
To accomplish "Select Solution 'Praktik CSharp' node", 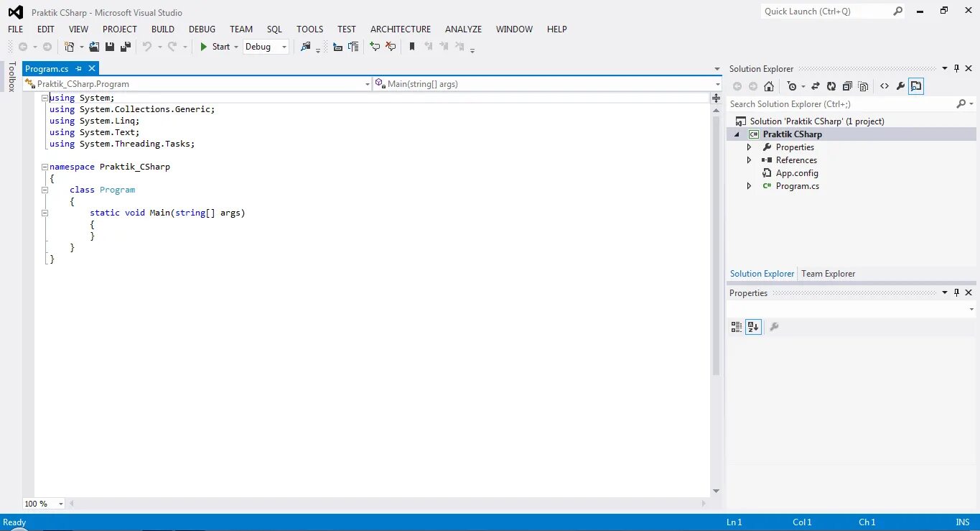I will [817, 121].
